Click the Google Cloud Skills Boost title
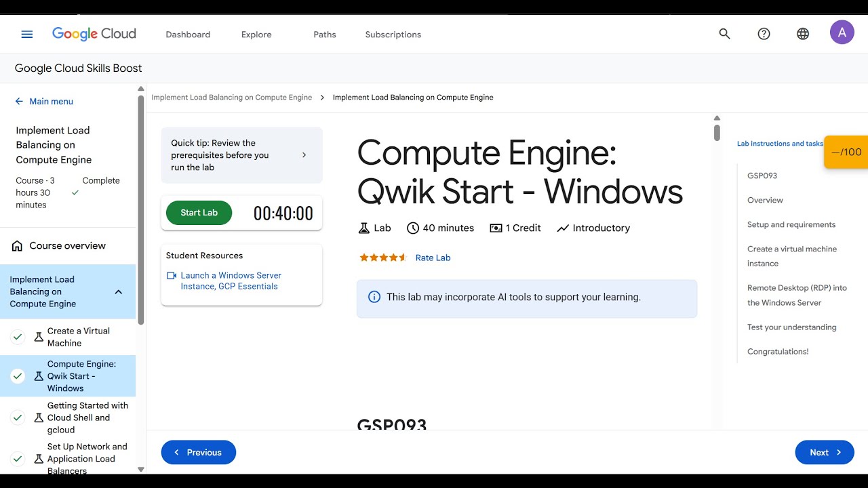Screen dimensions: 868x488 (x=78, y=68)
